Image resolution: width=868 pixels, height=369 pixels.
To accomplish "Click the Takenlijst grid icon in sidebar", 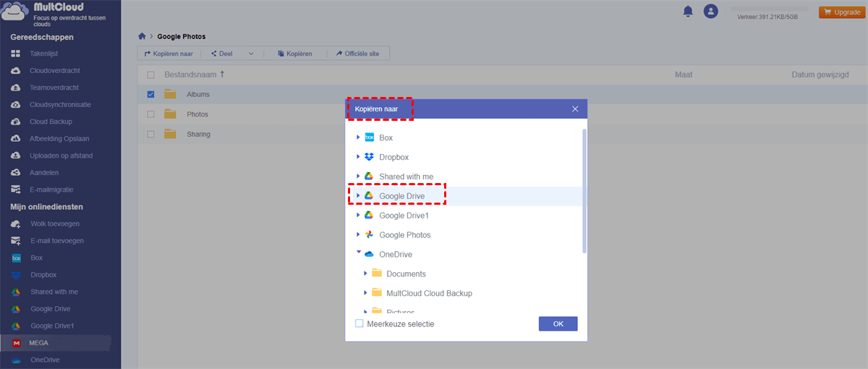I will [15, 54].
